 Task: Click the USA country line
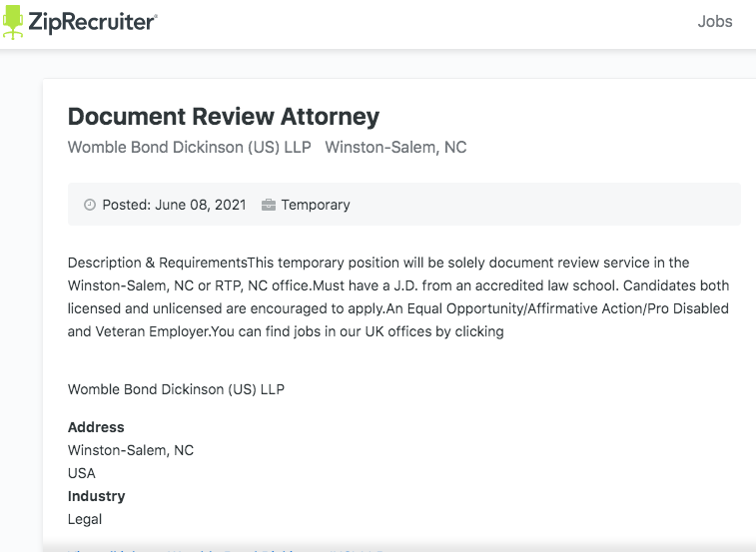[x=82, y=473]
